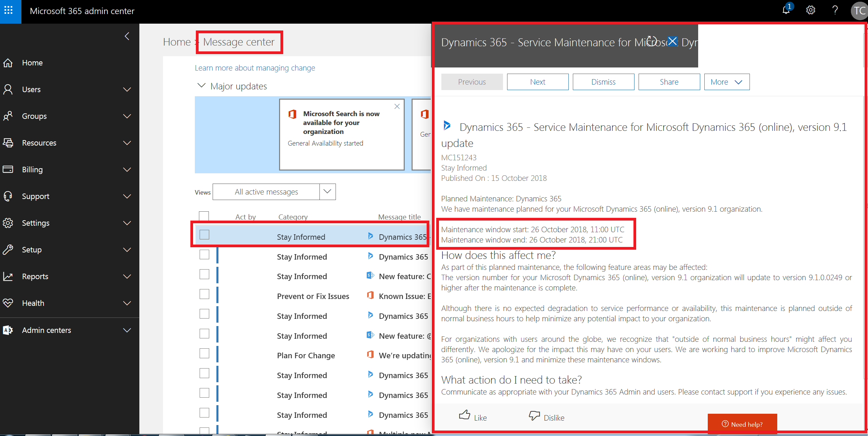Open Learn more about managing change link
Image resolution: width=868 pixels, height=436 pixels.
[x=255, y=68]
